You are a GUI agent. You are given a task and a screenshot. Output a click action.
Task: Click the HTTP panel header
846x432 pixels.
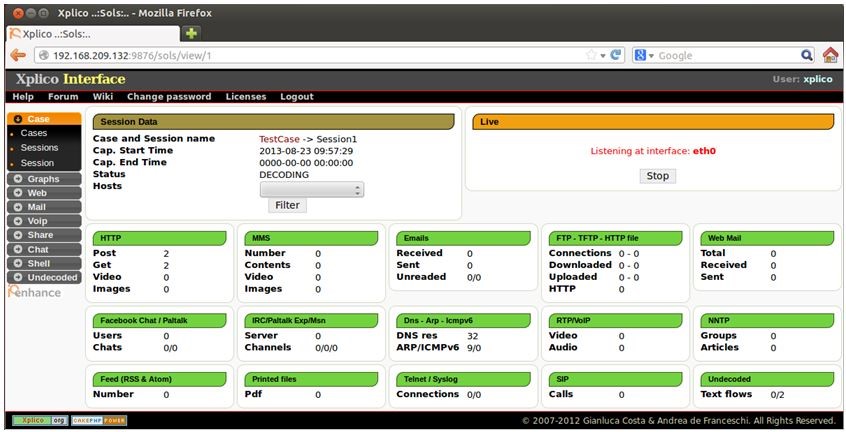pyautogui.click(x=160, y=238)
